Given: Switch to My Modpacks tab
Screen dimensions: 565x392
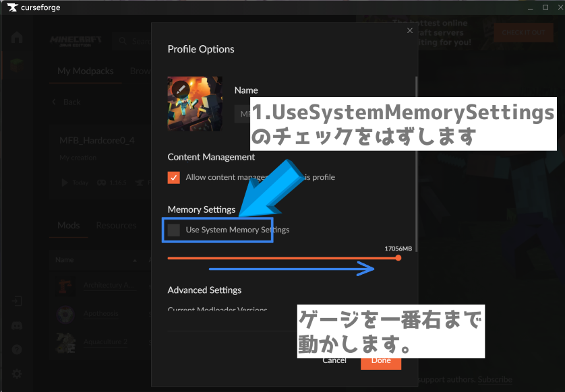Looking at the screenshot, I should tap(86, 71).
